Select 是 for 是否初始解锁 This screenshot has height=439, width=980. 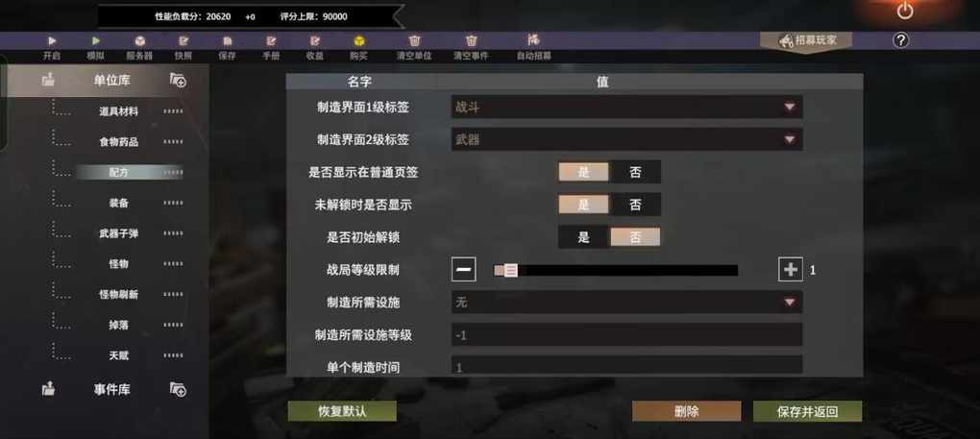click(x=584, y=237)
